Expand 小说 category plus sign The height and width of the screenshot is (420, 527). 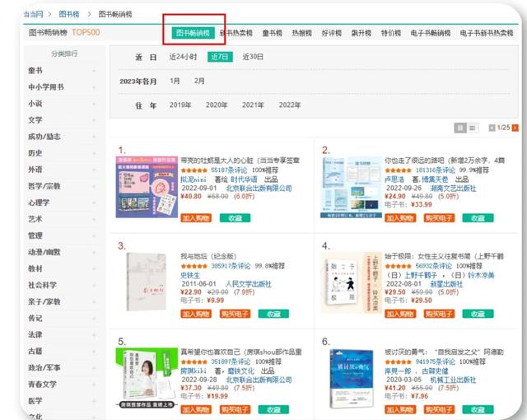[x=94, y=104]
